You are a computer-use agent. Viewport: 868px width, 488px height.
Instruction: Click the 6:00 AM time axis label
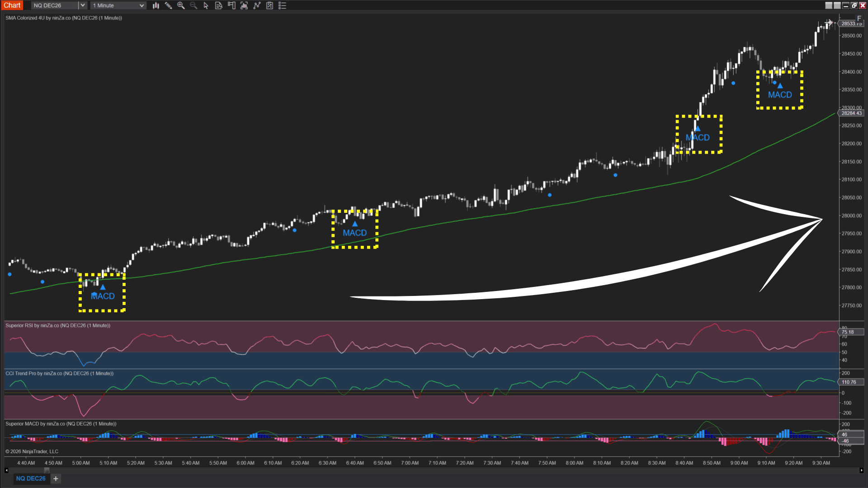tap(245, 463)
